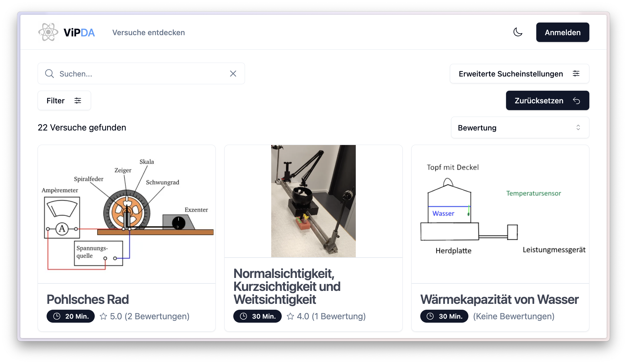Open the Pohlsches Rad experiment title
Viewport: 627px width, 364px height.
pos(88,299)
